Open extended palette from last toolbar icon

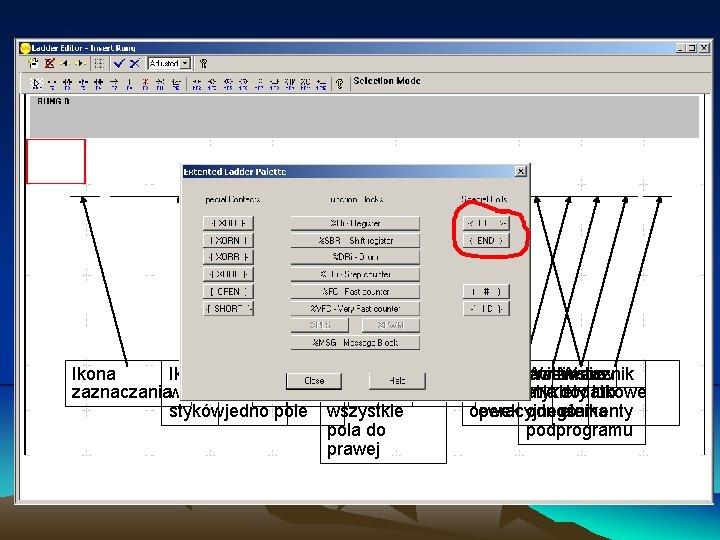[321, 84]
